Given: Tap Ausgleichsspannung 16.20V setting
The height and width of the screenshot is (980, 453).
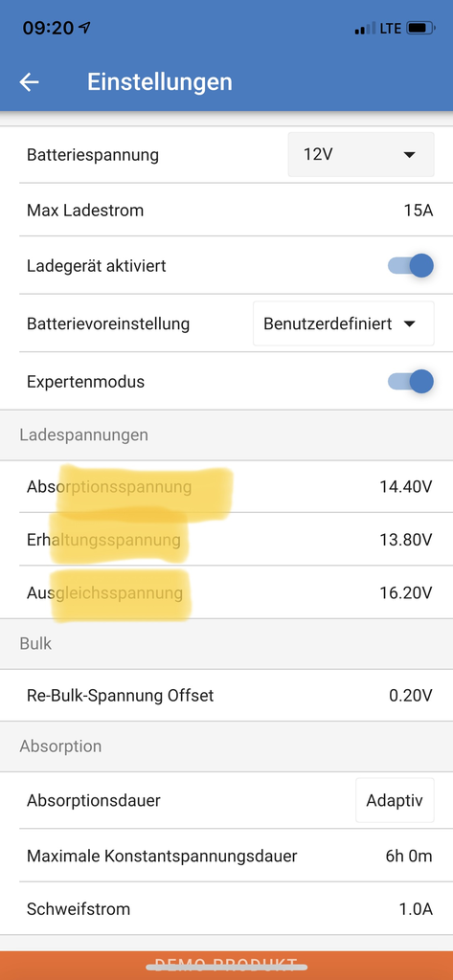Looking at the screenshot, I should coord(226,592).
